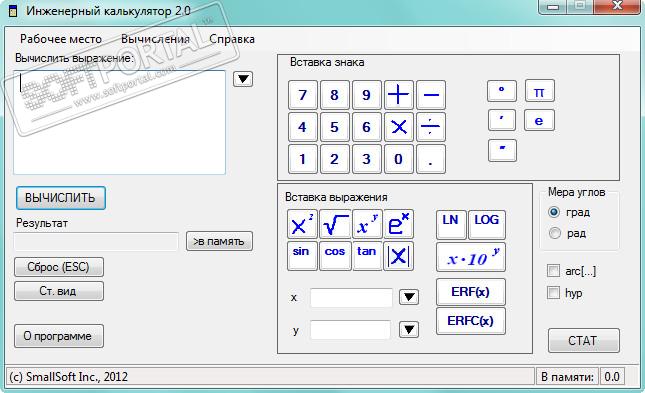Open Справка menu
Screen dimensions: 645x393
point(232,39)
